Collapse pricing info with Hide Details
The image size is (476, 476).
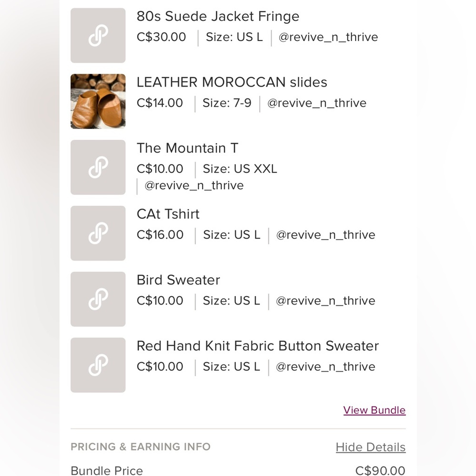(370, 447)
